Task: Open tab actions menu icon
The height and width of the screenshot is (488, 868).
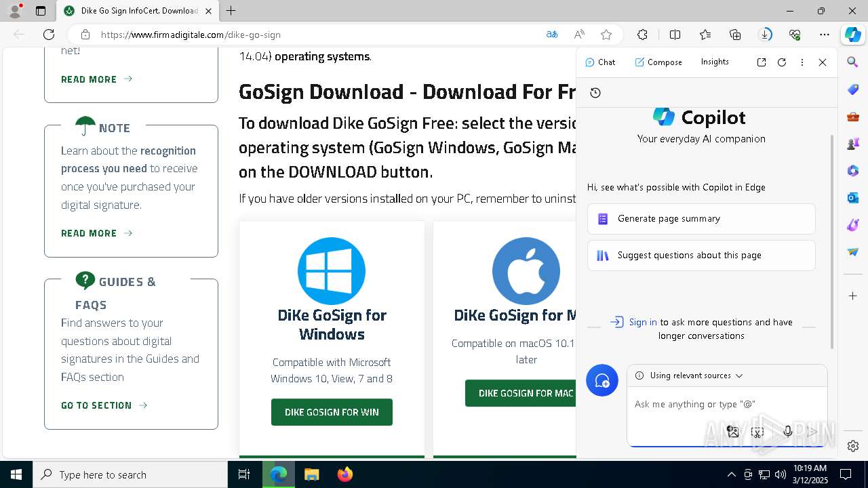Action: pos(41,11)
